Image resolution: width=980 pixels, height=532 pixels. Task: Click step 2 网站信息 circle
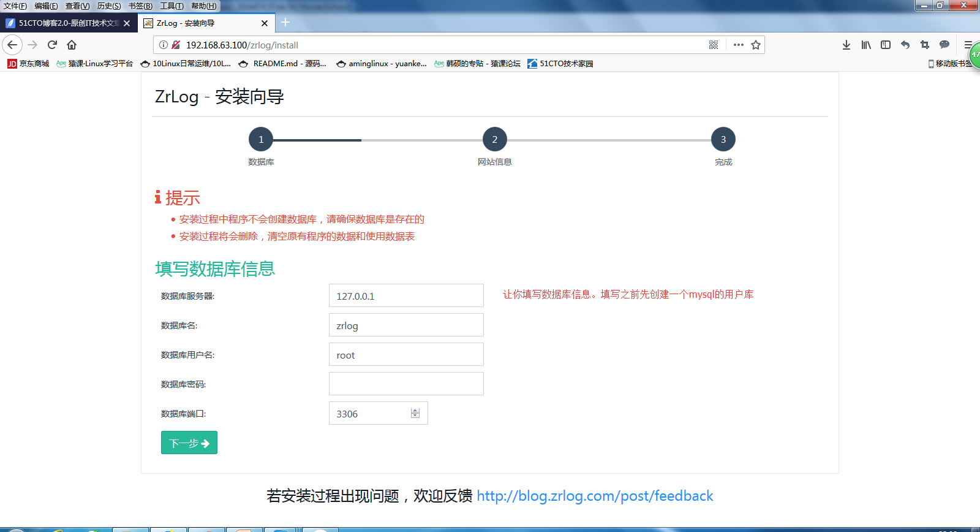[x=495, y=139]
